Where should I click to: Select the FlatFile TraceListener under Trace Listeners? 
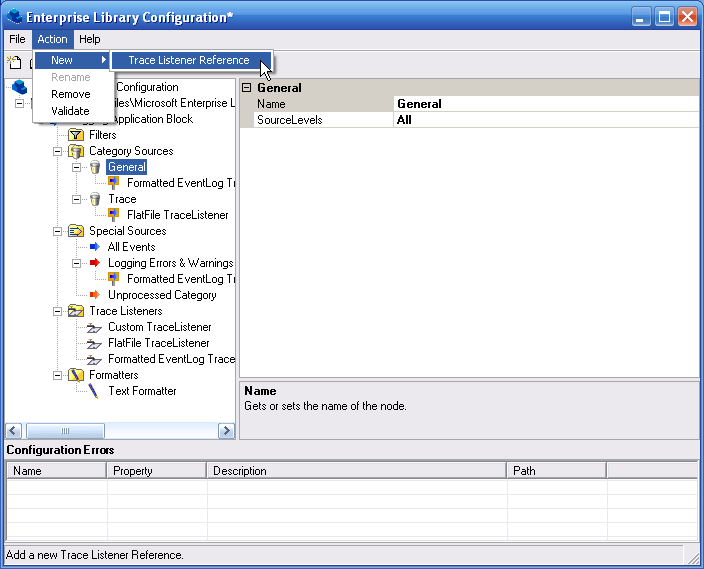[159, 343]
